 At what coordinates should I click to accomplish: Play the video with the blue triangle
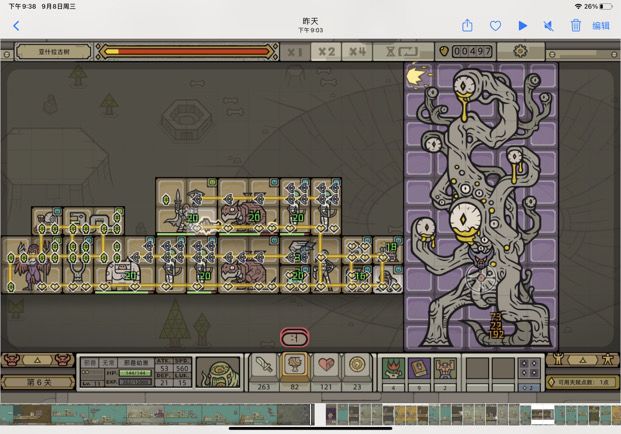click(x=522, y=26)
